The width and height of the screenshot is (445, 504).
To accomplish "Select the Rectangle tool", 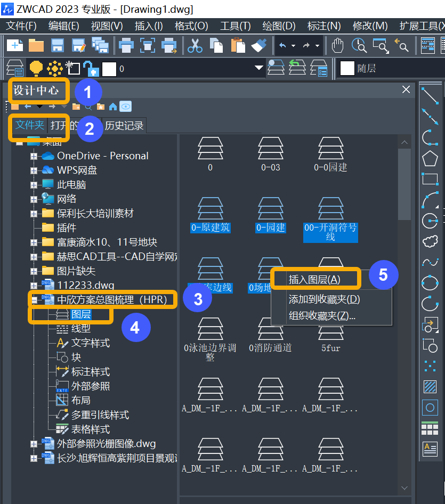I will (x=430, y=179).
